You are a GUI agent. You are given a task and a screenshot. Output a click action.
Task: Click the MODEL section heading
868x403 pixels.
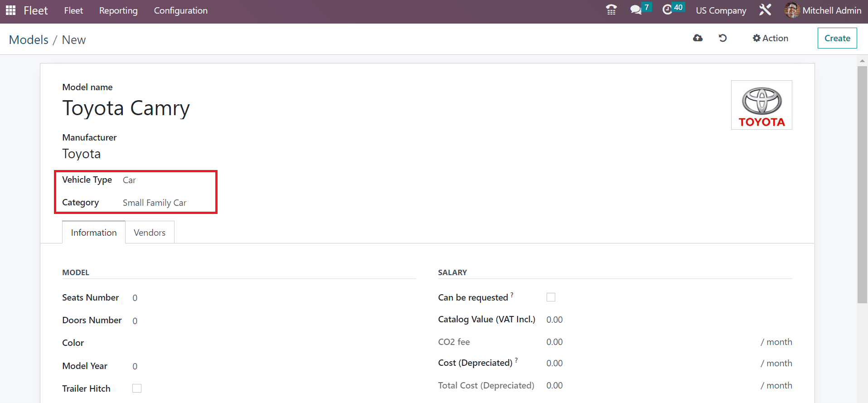click(76, 272)
